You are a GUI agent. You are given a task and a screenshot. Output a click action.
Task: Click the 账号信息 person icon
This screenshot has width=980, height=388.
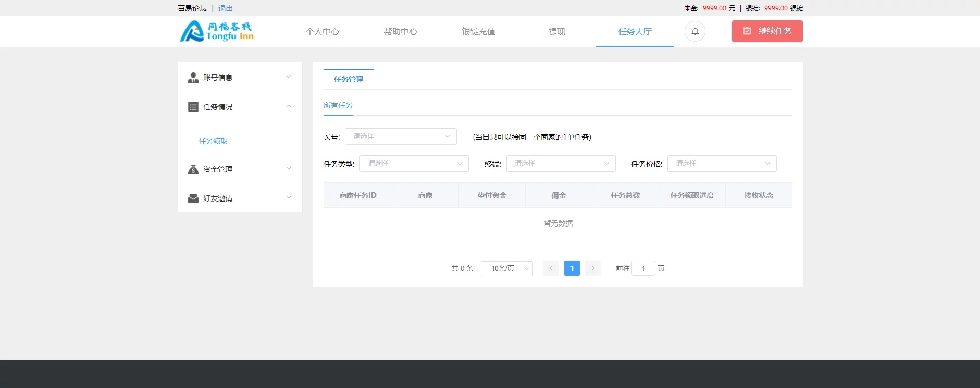point(193,78)
